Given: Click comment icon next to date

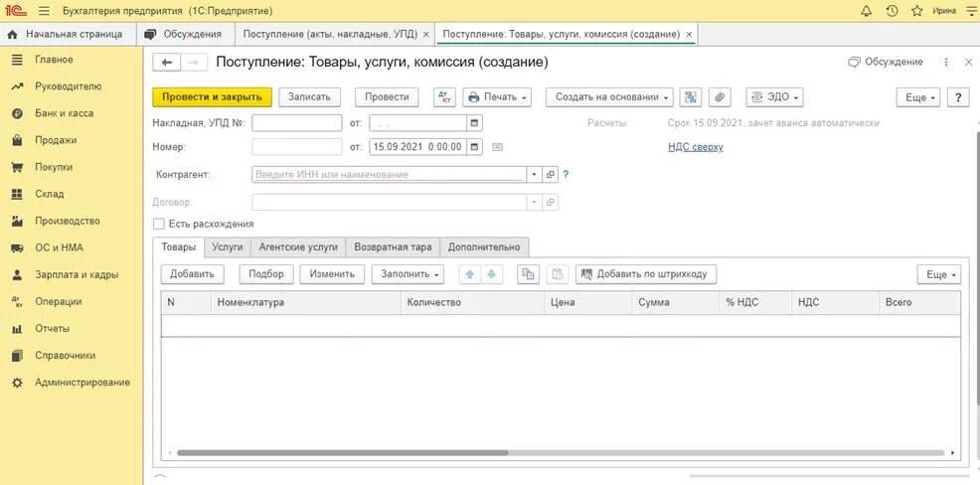Looking at the screenshot, I should click(x=497, y=147).
